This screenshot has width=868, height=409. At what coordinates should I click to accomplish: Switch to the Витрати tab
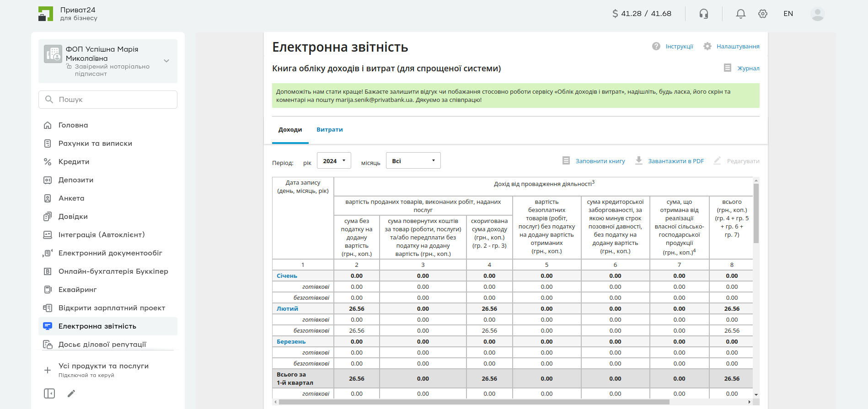(329, 130)
